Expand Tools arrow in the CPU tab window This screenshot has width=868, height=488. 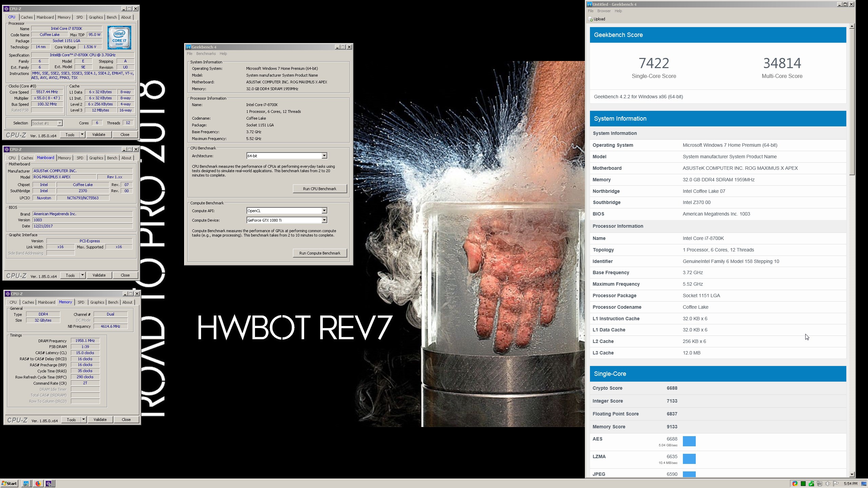(x=82, y=135)
